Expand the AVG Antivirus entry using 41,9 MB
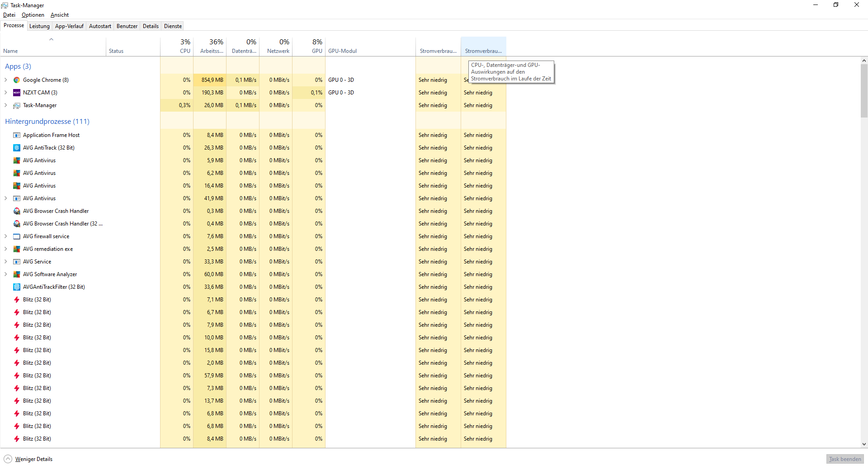The height and width of the screenshot is (470, 868). 5,198
